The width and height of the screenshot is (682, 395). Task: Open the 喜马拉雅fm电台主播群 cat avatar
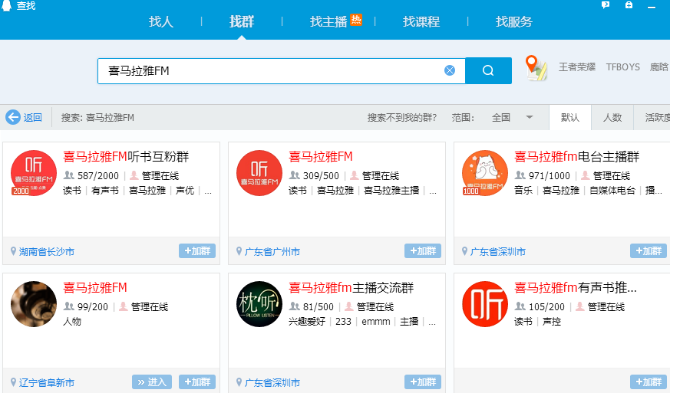tap(485, 173)
